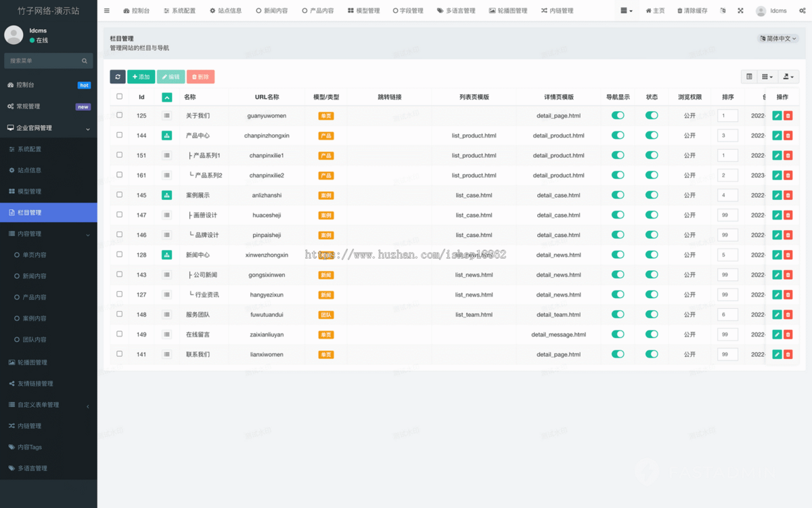Open settings gears icon at top right
The height and width of the screenshot is (508, 812).
coord(803,11)
